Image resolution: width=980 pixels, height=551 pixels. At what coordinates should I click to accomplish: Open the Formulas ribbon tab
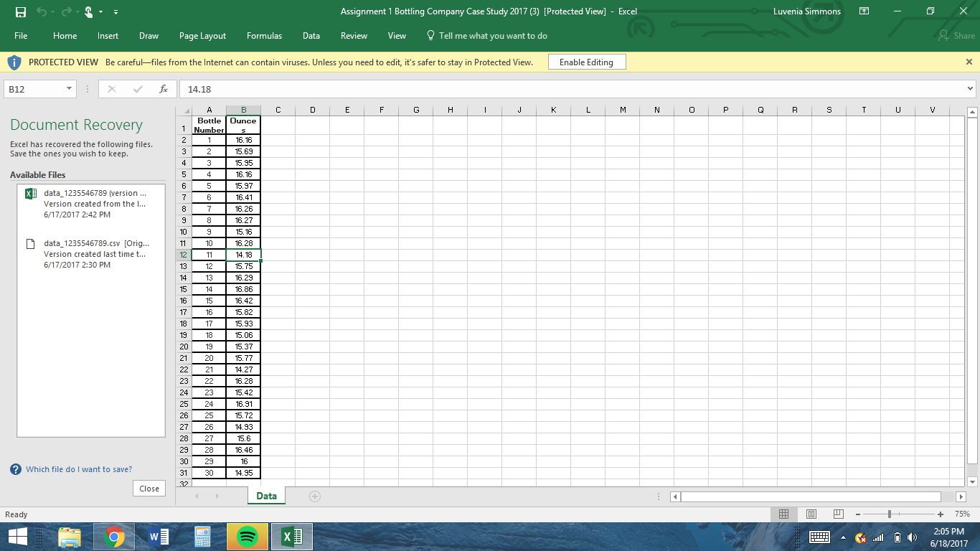(264, 36)
